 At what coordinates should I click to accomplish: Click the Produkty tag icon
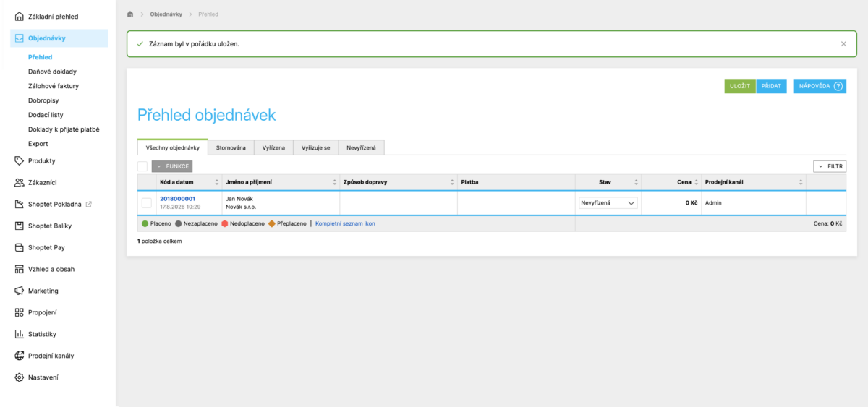pos(20,161)
